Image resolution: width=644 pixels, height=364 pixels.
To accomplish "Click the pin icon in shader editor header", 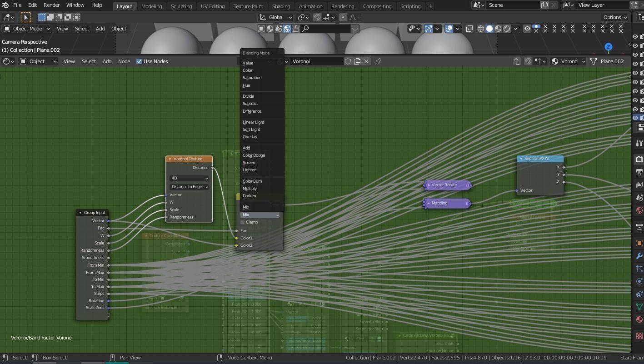I will pyautogui.click(x=378, y=61).
